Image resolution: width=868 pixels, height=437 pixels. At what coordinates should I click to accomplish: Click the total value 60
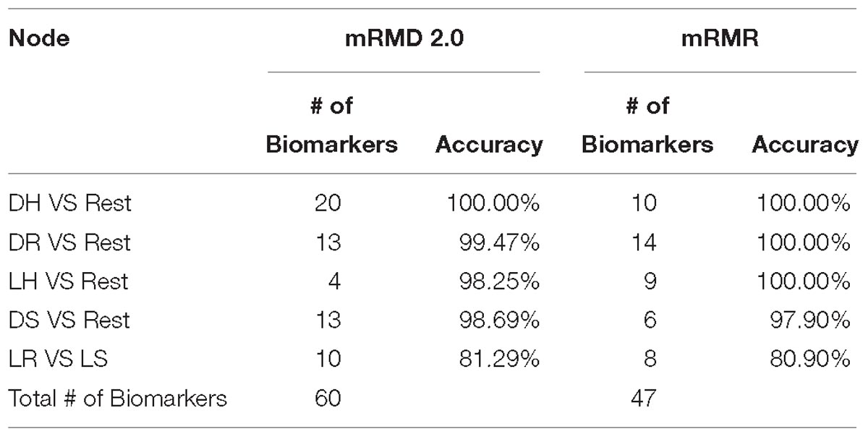pyautogui.click(x=328, y=399)
